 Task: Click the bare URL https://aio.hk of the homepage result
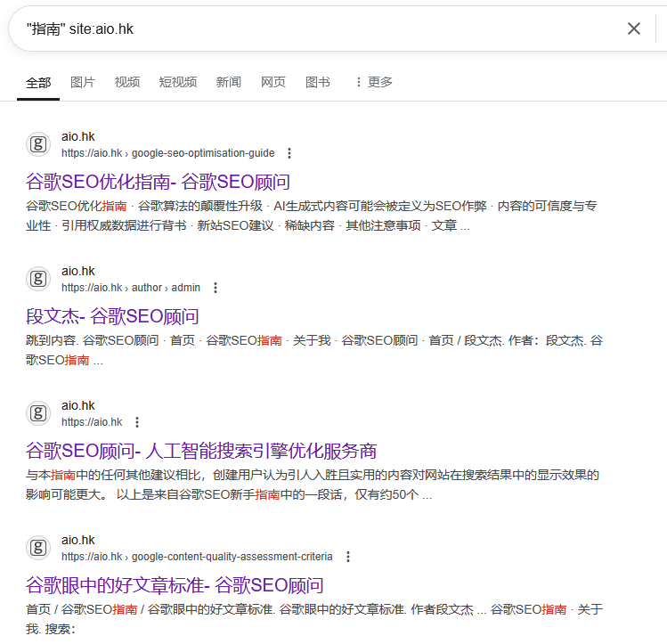92,422
